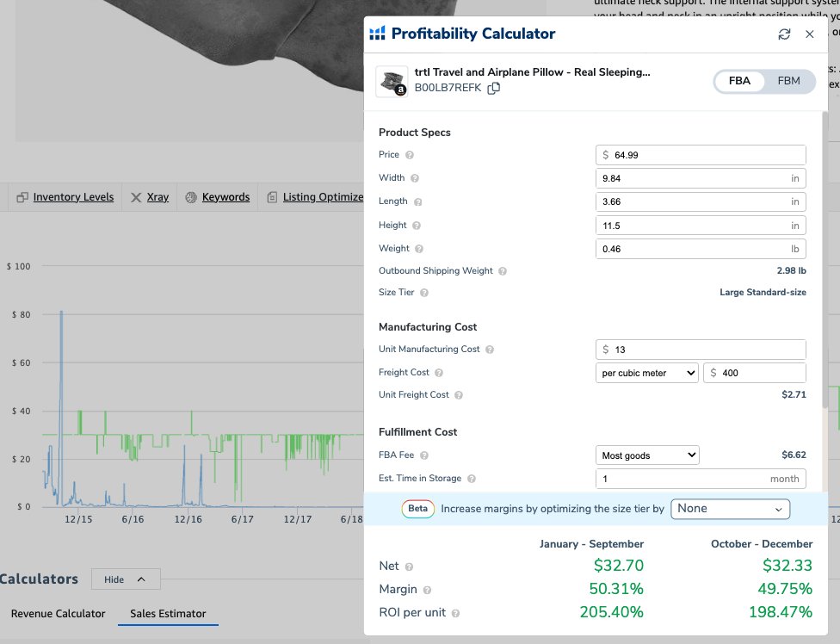This screenshot has height=644, width=840.
Task: Switch to FBM fulfillment option
Action: pyautogui.click(x=788, y=81)
